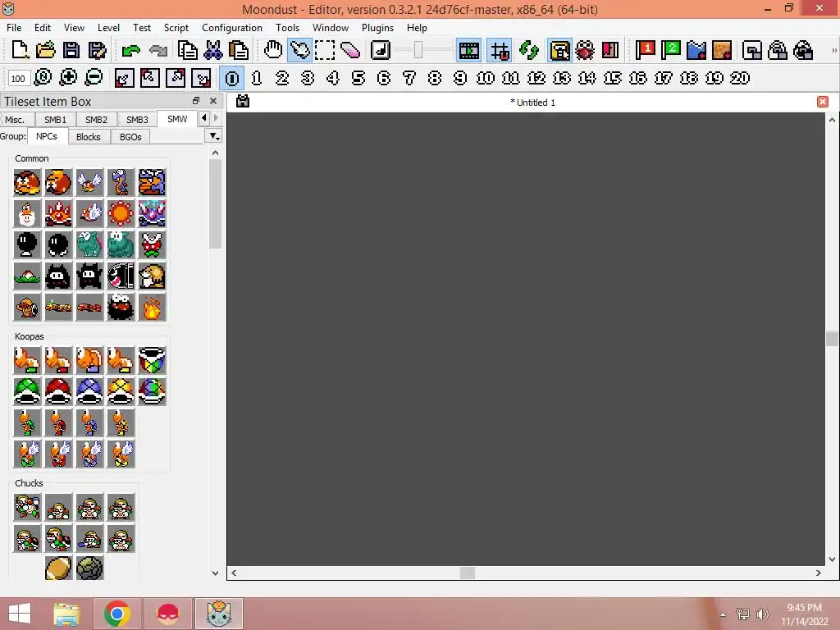Undo the last action
The height and width of the screenshot is (630, 840).
[130, 50]
